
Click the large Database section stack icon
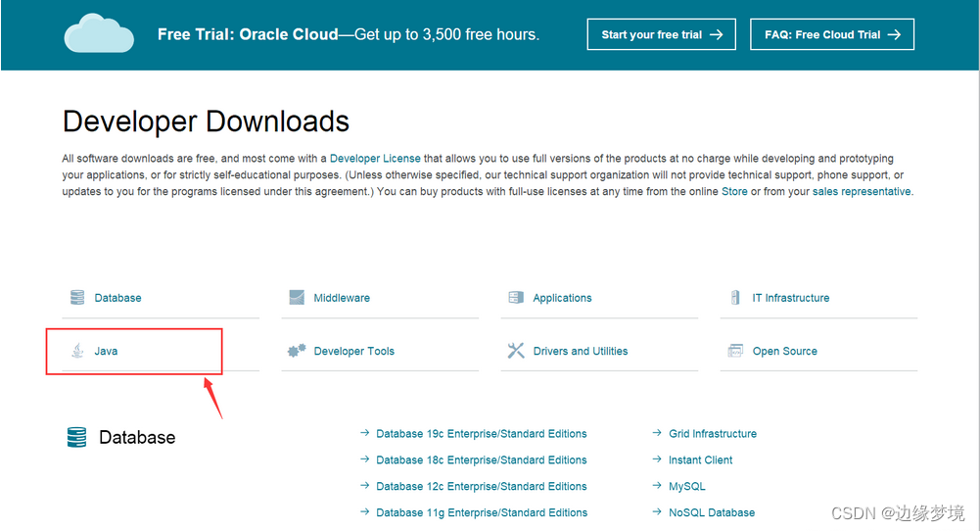[x=77, y=437]
